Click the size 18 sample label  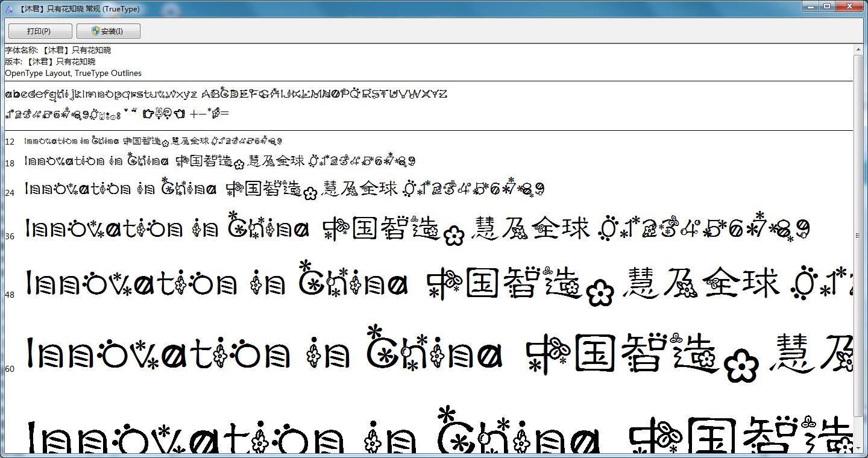[x=10, y=163]
